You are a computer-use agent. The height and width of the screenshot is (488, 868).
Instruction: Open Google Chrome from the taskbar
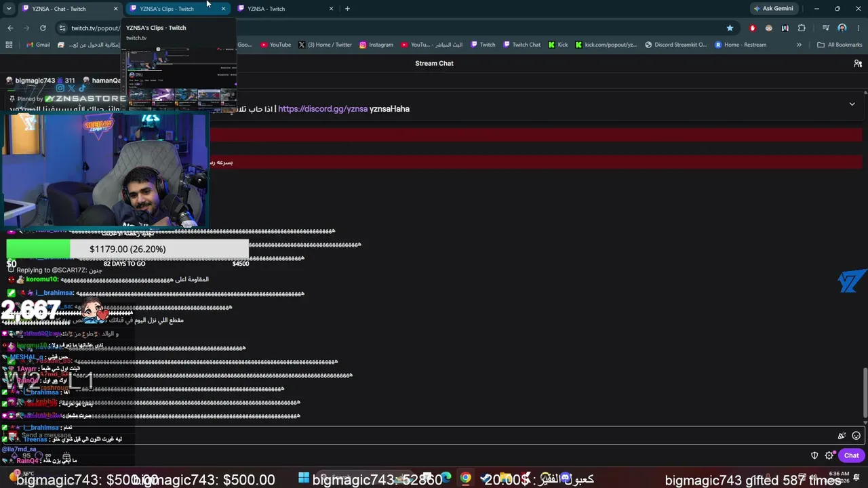465,478
